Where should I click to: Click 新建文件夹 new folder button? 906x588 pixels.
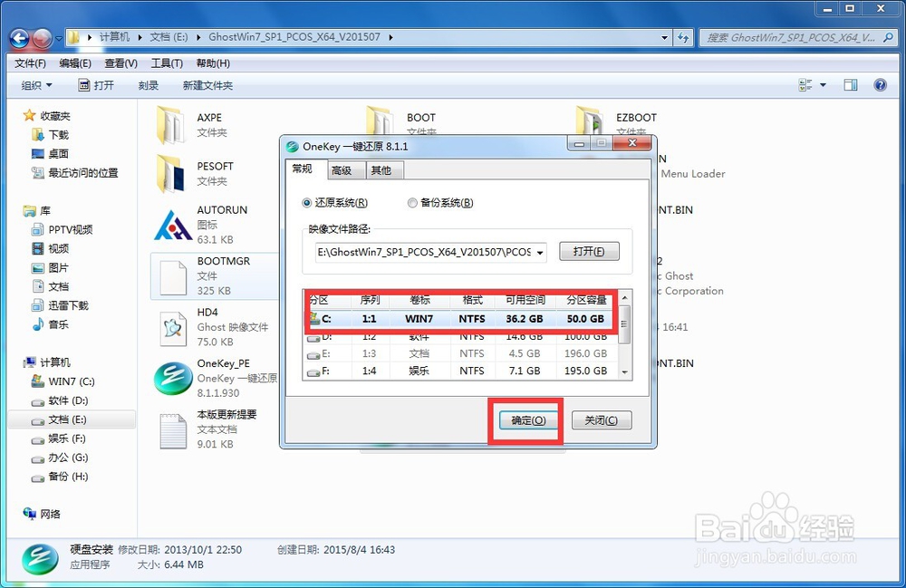click(207, 85)
